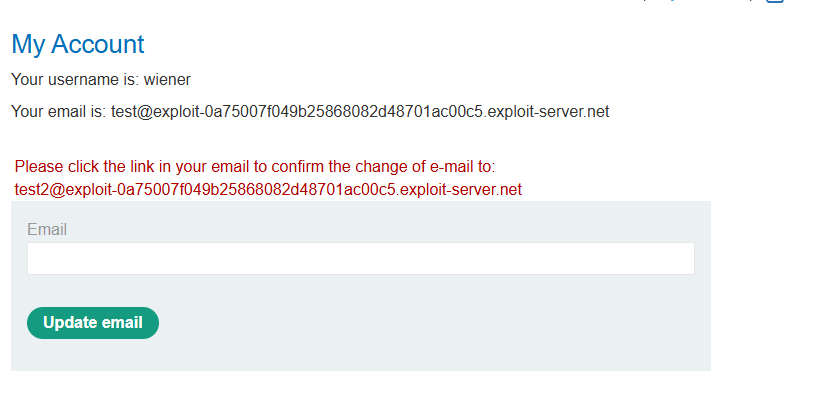The image size is (822, 401).
Task: Click gray panel area right of Email label
Action: coord(380,228)
